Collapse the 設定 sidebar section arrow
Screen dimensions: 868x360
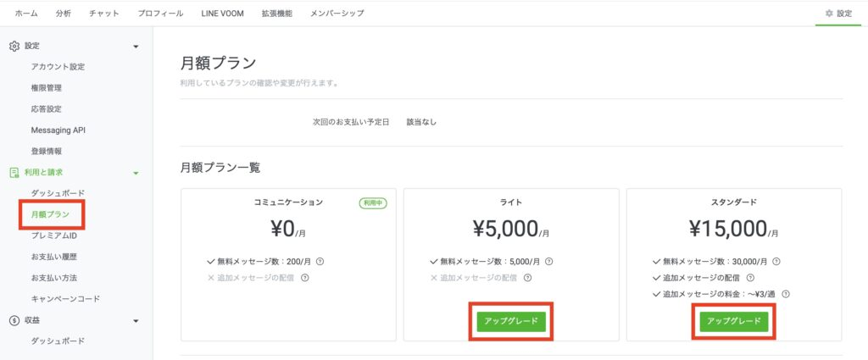[x=136, y=47]
